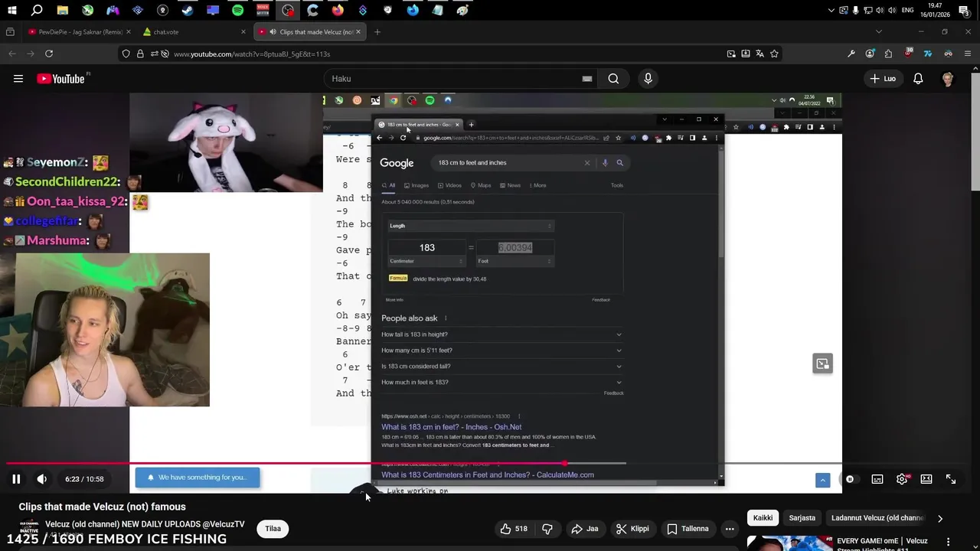
Task: Click the YouTube search magnifier button
Action: tap(613, 79)
